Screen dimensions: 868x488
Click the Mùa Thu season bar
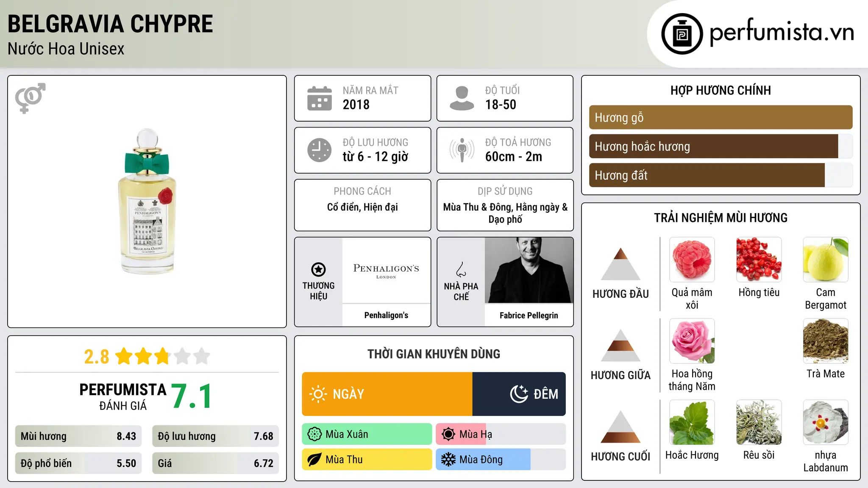367,460
